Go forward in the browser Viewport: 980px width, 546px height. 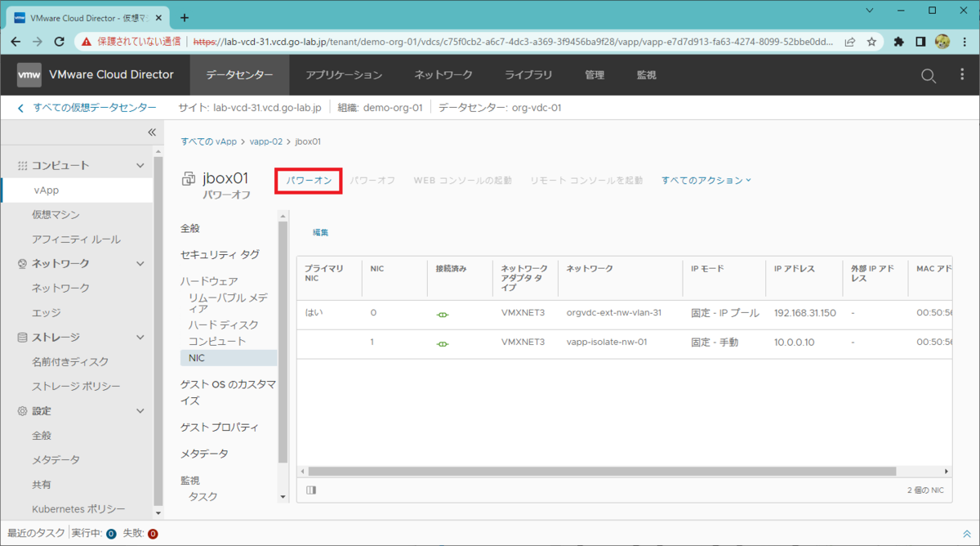tap(38, 41)
